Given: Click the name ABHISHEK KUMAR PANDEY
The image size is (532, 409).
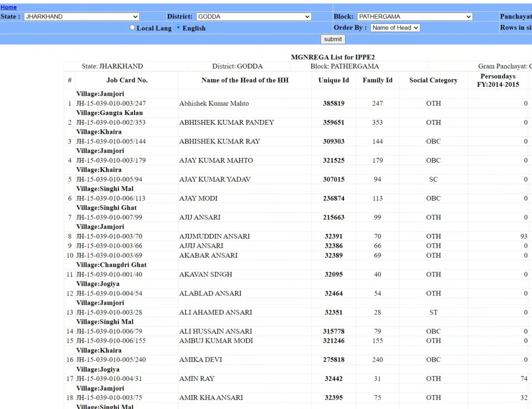Looking at the screenshot, I should [x=227, y=123].
